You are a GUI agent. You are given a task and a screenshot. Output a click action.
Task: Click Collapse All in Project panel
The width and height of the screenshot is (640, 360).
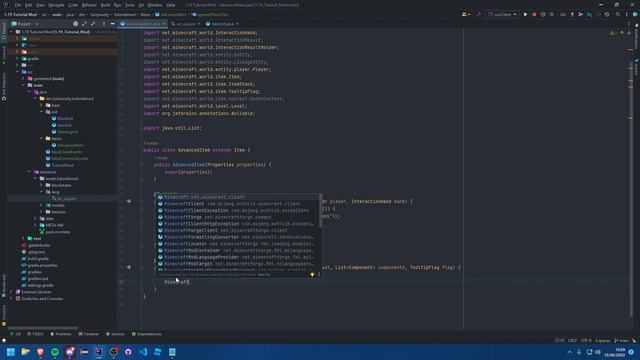(x=93, y=24)
